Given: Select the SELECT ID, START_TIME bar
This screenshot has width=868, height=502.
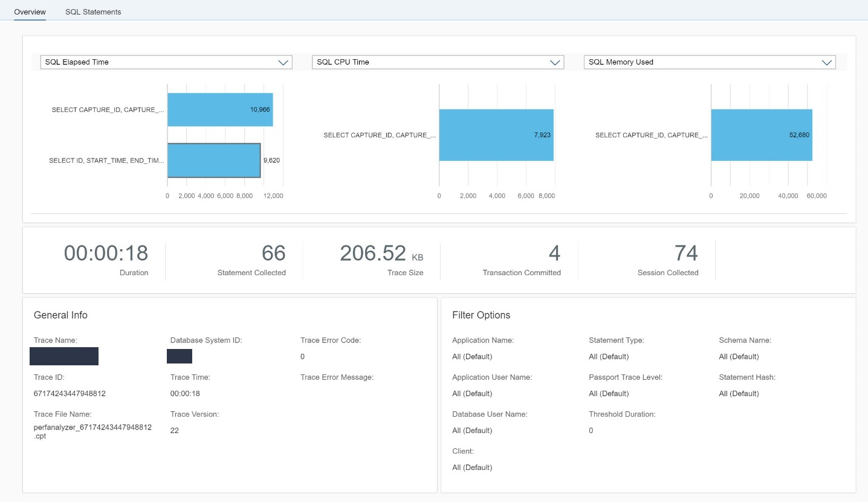Looking at the screenshot, I should point(214,160).
